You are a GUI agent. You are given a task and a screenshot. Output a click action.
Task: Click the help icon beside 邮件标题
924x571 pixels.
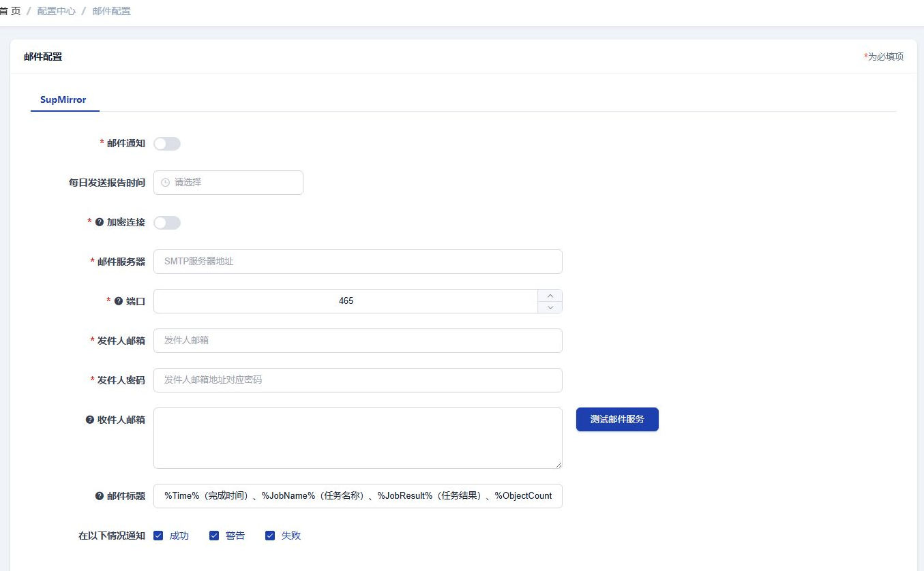[x=100, y=496]
